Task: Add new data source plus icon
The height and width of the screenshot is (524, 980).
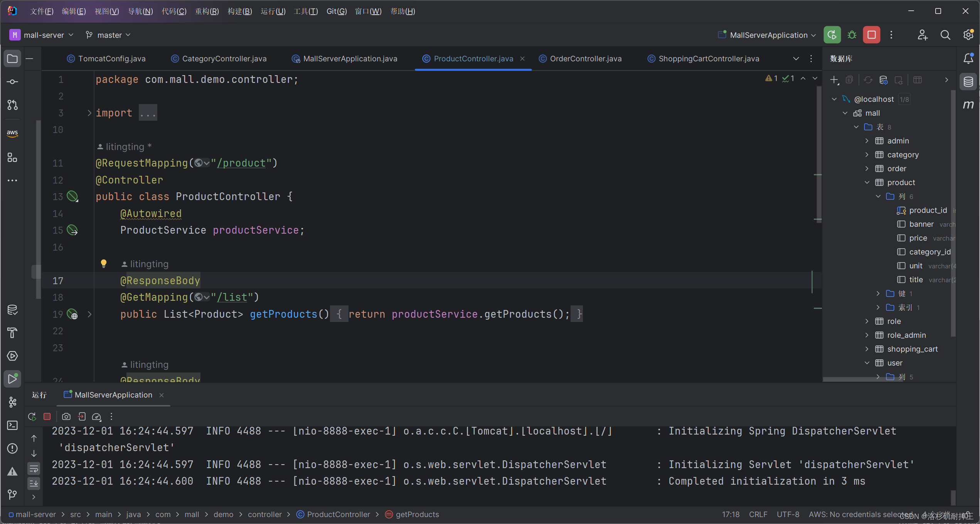Action: point(834,80)
